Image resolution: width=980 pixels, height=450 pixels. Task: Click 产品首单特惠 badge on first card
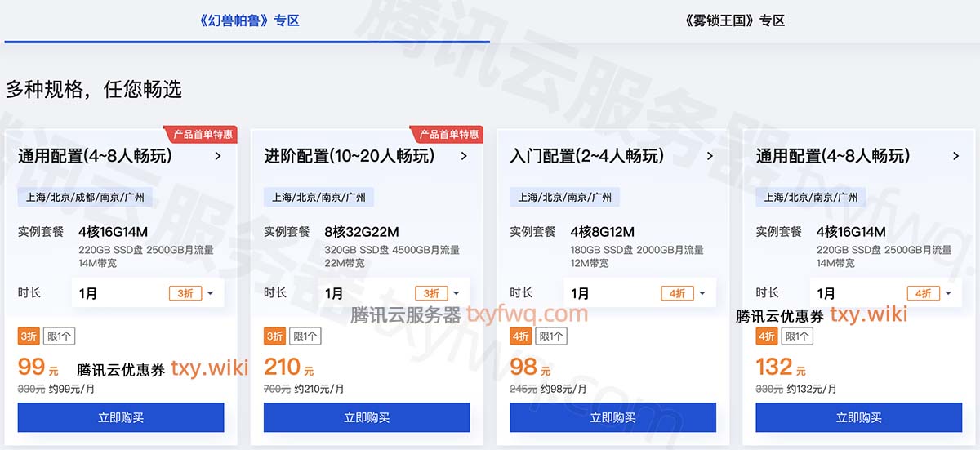(x=202, y=134)
